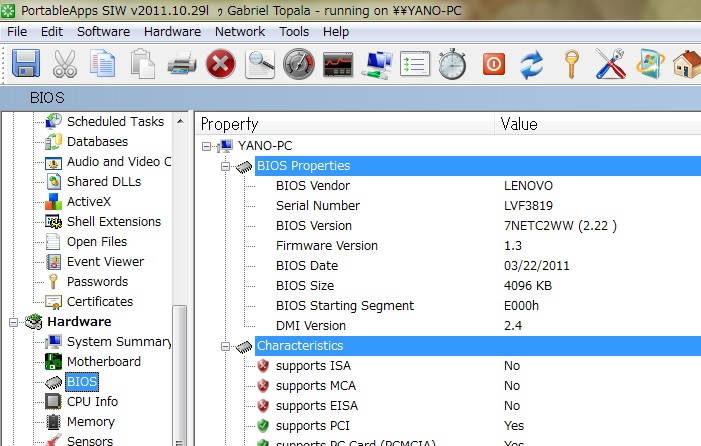Click the BIOS Date value 03/22/2011
Screen dimensions: 701x446
point(536,266)
